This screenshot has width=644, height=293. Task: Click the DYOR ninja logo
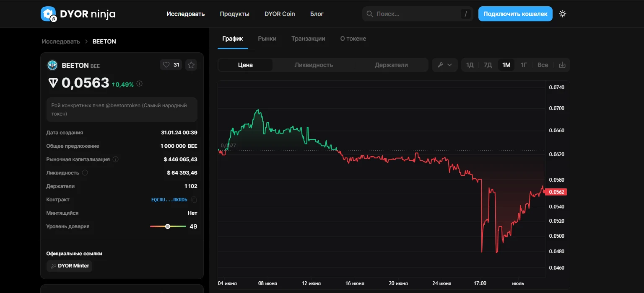pyautogui.click(x=78, y=14)
